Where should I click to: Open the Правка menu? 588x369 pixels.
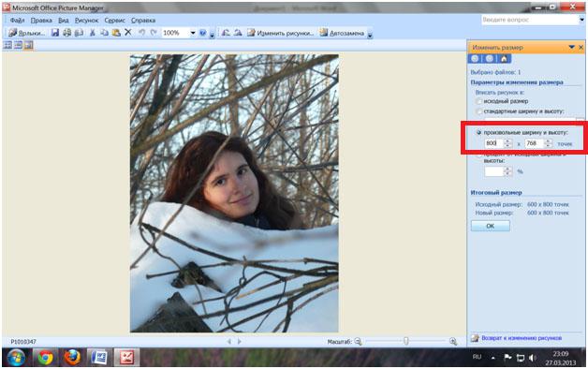click(41, 21)
